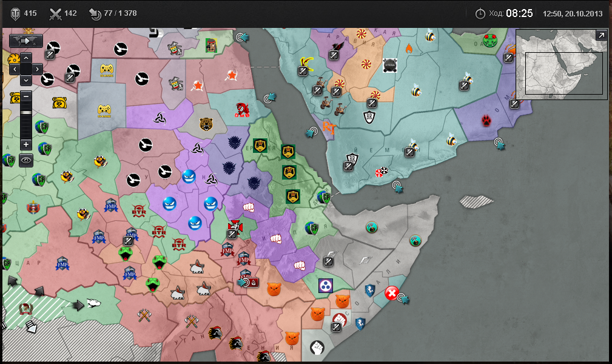Viewport: 612px width, 364px height.
Task: Open the battle marker beside the crusader knight
Action: click(232, 234)
